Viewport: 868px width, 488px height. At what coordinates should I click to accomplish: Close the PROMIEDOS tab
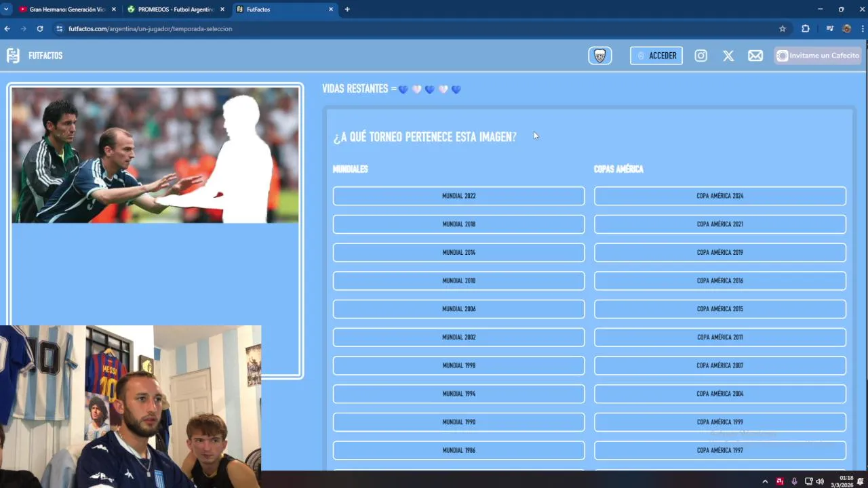pyautogui.click(x=222, y=9)
